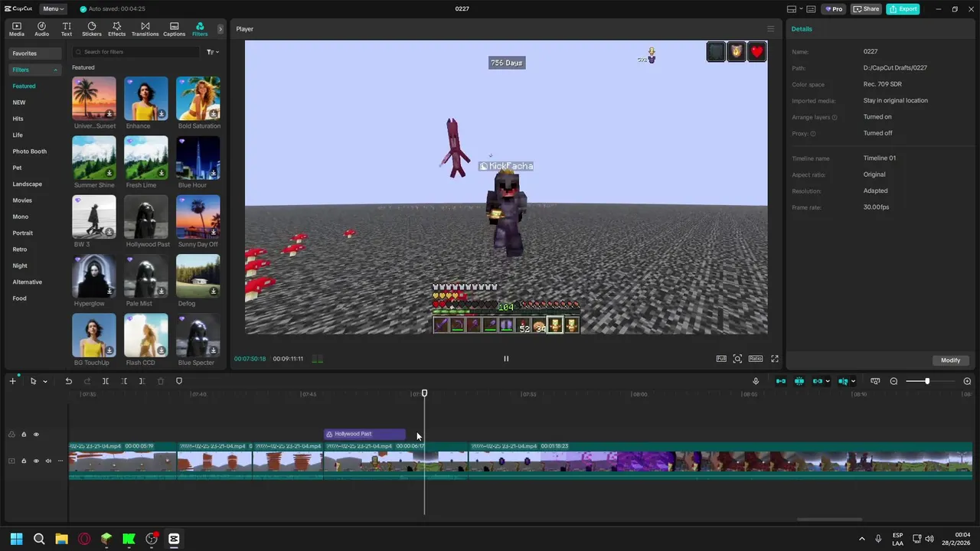
Task: Open the Ratio selector
Action: tap(756, 358)
